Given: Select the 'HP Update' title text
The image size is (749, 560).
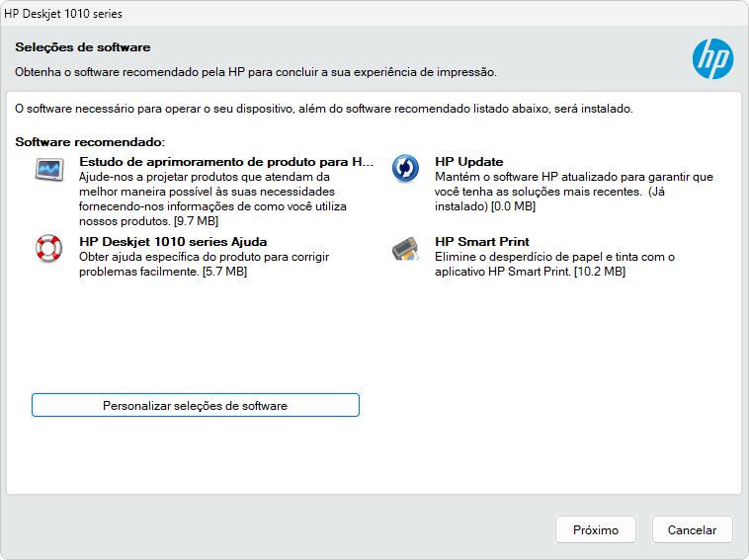Looking at the screenshot, I should click(468, 162).
